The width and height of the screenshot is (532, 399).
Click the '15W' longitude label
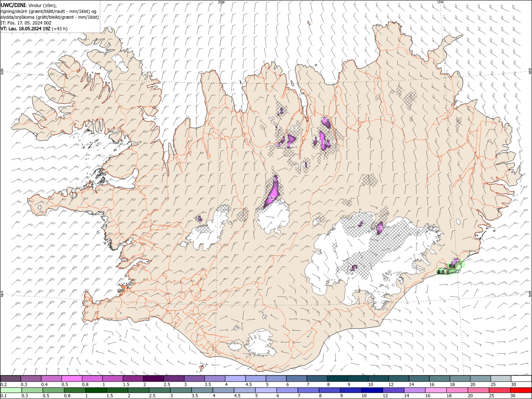440,2
